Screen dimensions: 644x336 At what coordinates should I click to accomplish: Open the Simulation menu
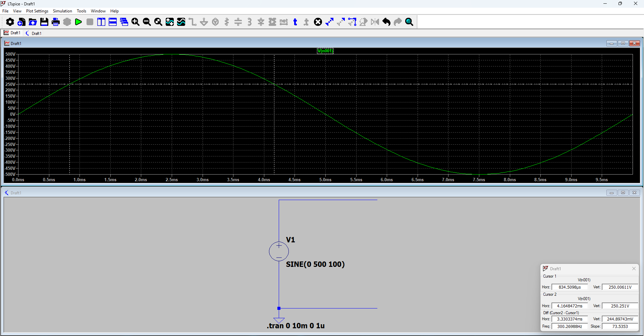pyautogui.click(x=62, y=11)
